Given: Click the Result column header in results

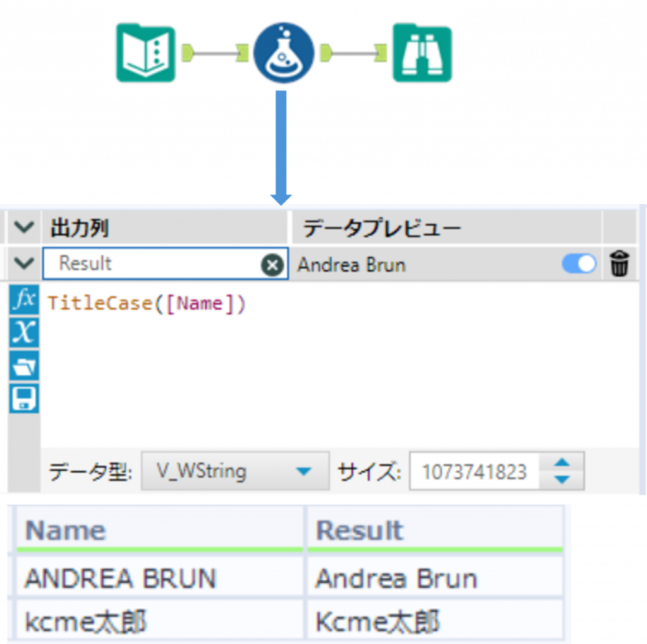Looking at the screenshot, I should (x=360, y=530).
